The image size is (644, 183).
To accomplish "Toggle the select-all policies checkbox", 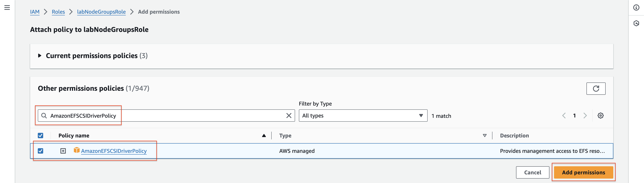I will point(40,136).
